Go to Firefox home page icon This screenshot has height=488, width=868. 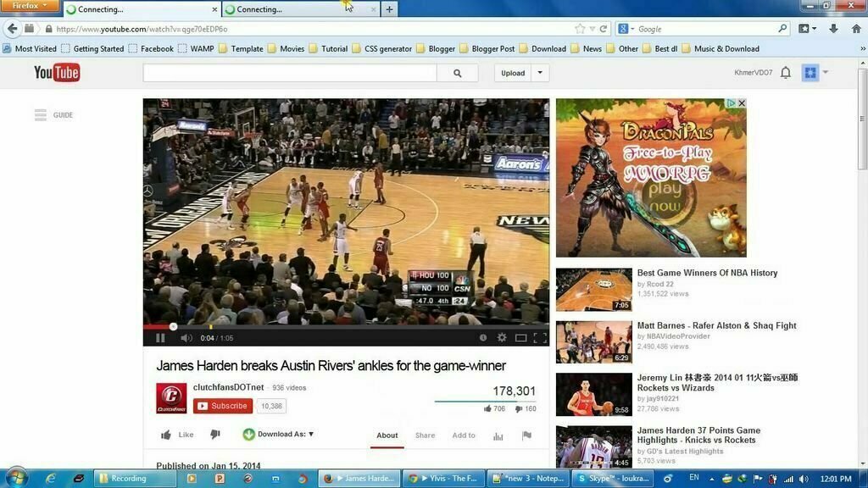856,29
